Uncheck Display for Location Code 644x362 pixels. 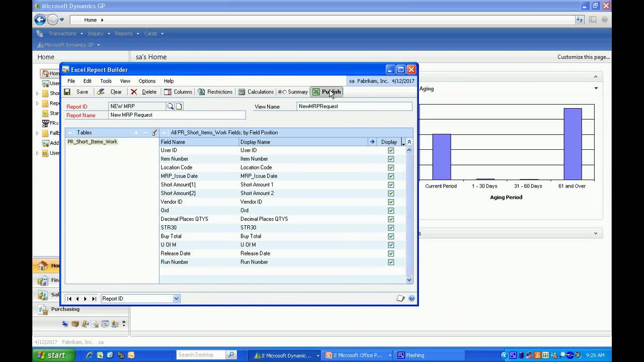(391, 167)
